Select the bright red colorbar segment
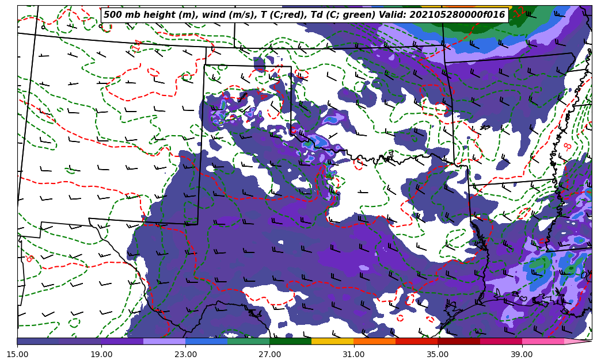The width and height of the screenshot is (597, 364). point(417,341)
